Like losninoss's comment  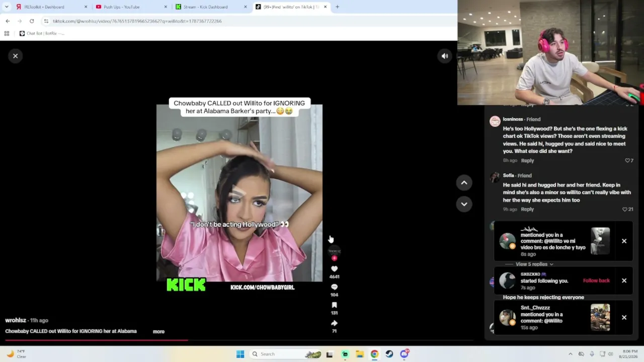pos(627,160)
